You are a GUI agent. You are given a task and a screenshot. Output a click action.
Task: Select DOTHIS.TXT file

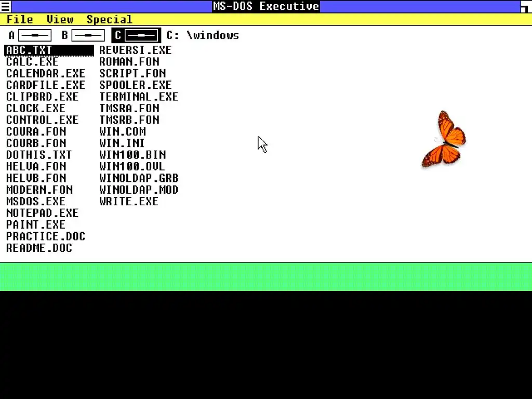tap(39, 155)
